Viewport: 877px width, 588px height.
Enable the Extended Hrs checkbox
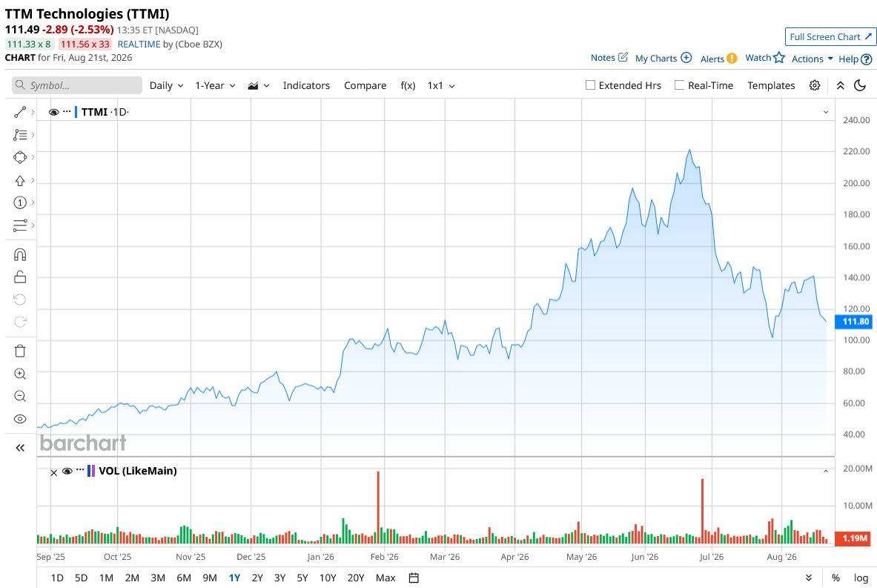point(590,85)
